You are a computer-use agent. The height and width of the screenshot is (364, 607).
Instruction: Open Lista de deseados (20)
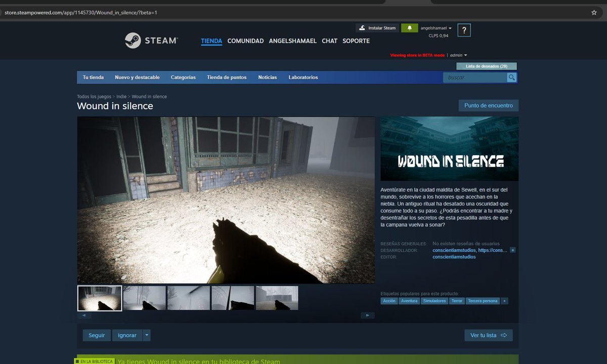pyautogui.click(x=487, y=66)
